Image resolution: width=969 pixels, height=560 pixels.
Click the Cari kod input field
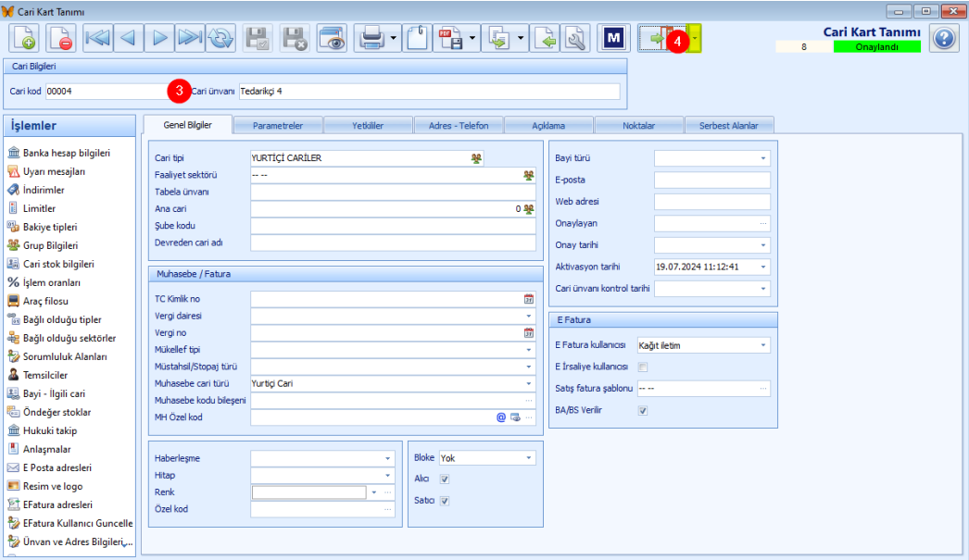point(108,92)
